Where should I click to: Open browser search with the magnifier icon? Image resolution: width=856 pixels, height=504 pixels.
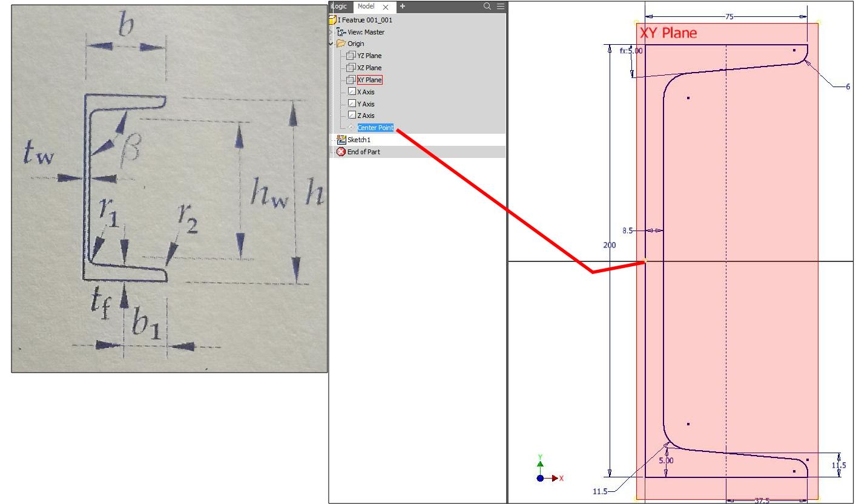tap(486, 5)
